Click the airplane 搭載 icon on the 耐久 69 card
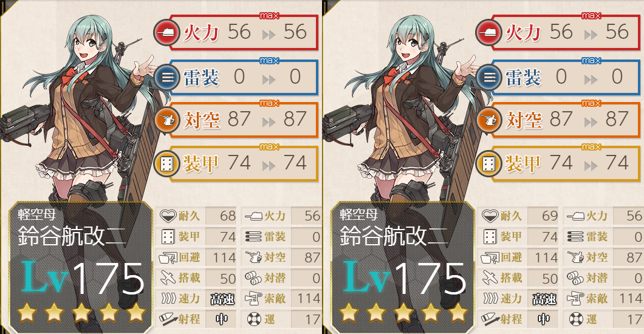The height and width of the screenshot is (334, 644). click(x=490, y=278)
